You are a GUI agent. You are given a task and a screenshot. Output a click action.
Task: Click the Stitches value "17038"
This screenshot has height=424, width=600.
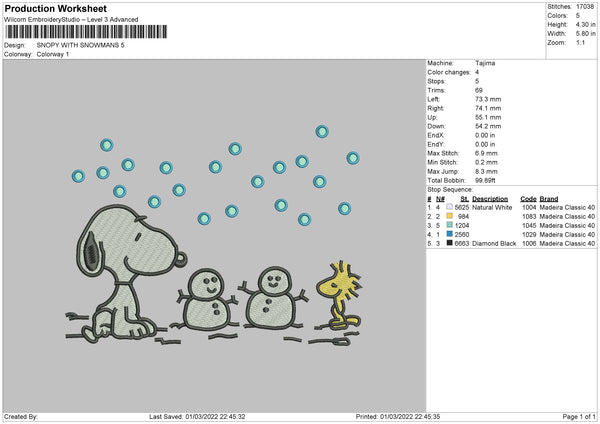(585, 7)
